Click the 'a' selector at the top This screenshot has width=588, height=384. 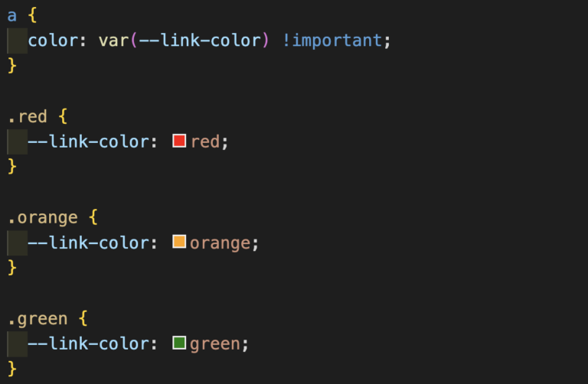point(12,16)
